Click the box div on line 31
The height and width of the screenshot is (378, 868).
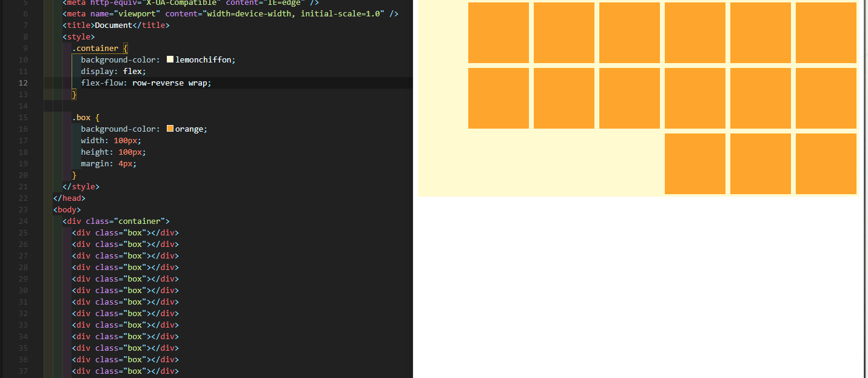(x=125, y=302)
